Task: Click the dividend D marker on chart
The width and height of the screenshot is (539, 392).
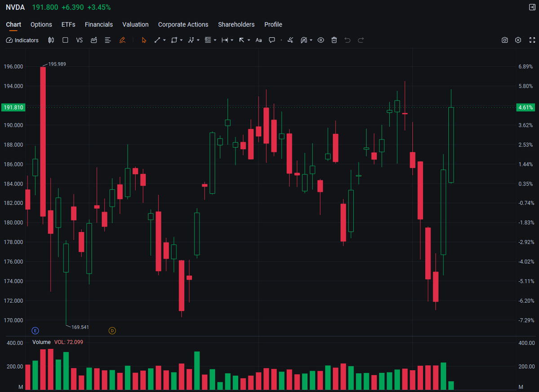Action: (112, 330)
